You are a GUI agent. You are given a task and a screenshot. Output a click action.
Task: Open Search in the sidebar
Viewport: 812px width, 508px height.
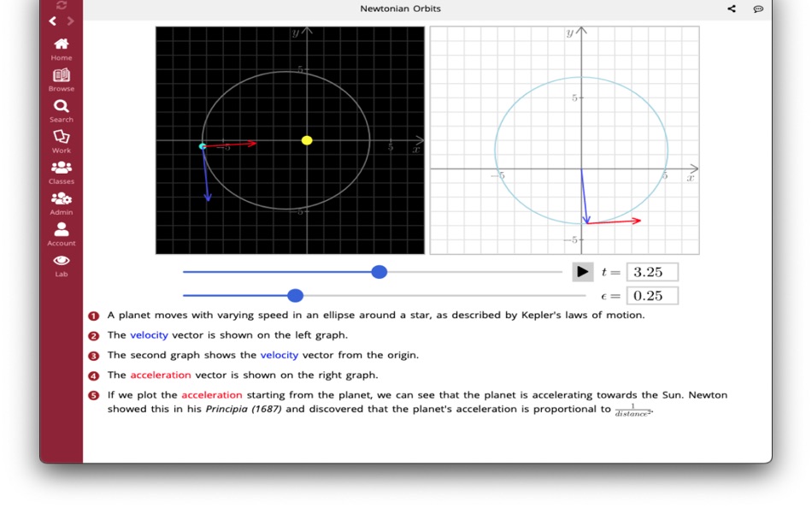pyautogui.click(x=61, y=111)
